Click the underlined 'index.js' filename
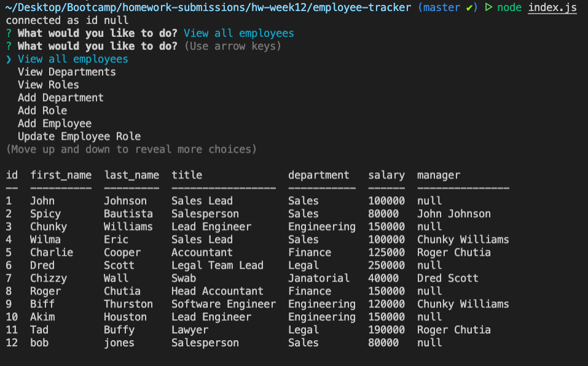The image size is (588, 366). 552,7
